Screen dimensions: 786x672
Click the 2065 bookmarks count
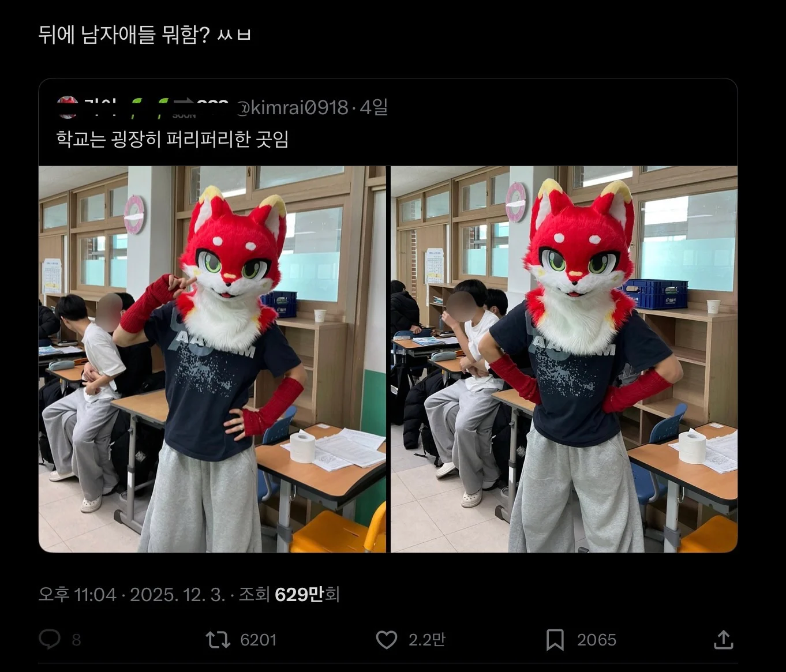coord(597,640)
